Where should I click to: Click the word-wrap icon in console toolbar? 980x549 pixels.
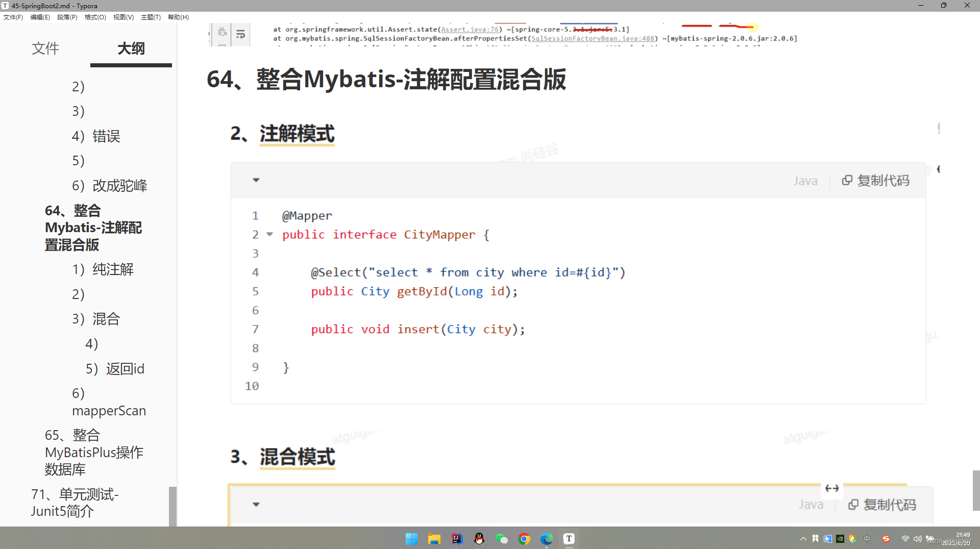click(241, 34)
